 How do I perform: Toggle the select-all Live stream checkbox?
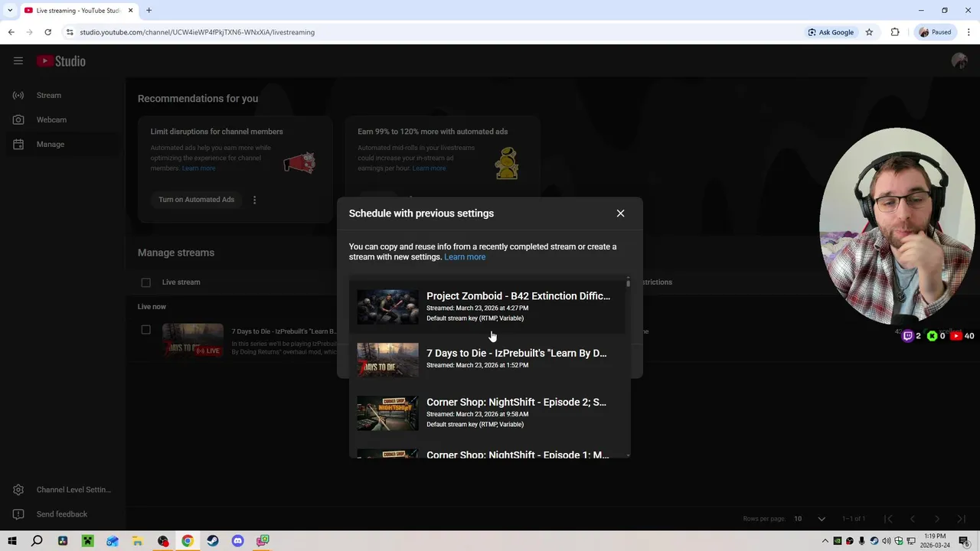[145, 282]
